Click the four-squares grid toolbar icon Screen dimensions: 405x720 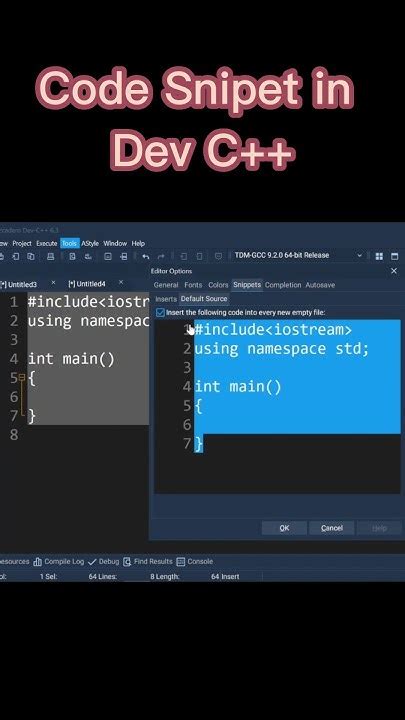click(x=379, y=256)
